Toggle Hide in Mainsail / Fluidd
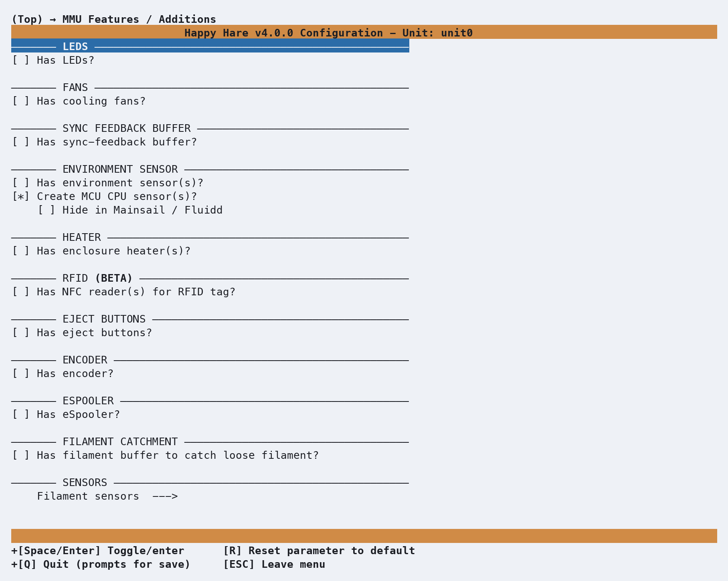 [47, 210]
